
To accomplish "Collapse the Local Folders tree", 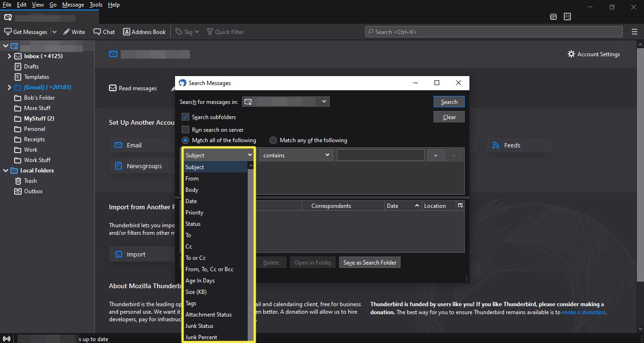I will (5, 171).
